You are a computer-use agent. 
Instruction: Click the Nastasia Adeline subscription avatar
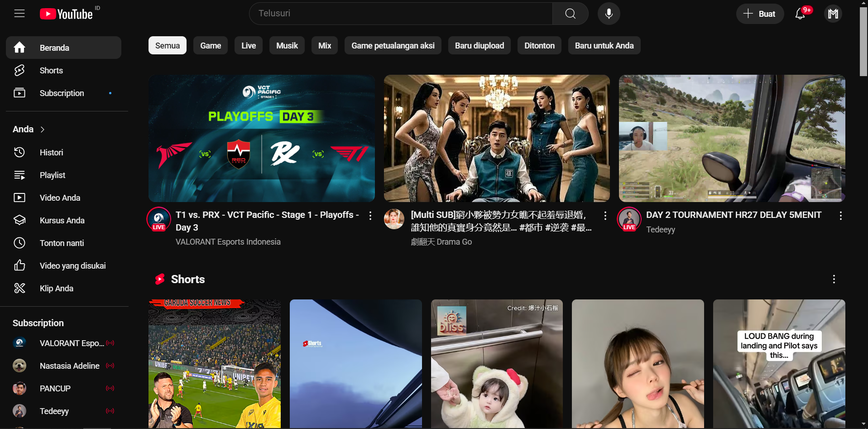19,366
